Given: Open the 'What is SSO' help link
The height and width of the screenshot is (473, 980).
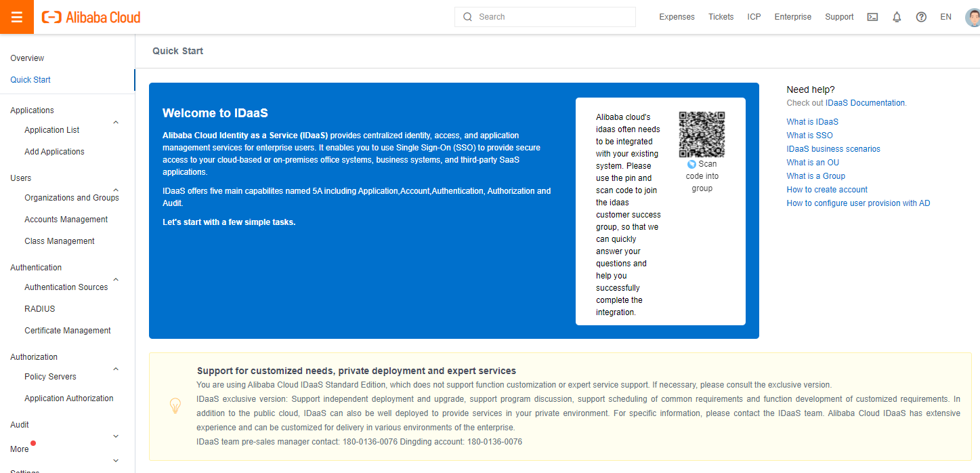Looking at the screenshot, I should click(x=809, y=136).
